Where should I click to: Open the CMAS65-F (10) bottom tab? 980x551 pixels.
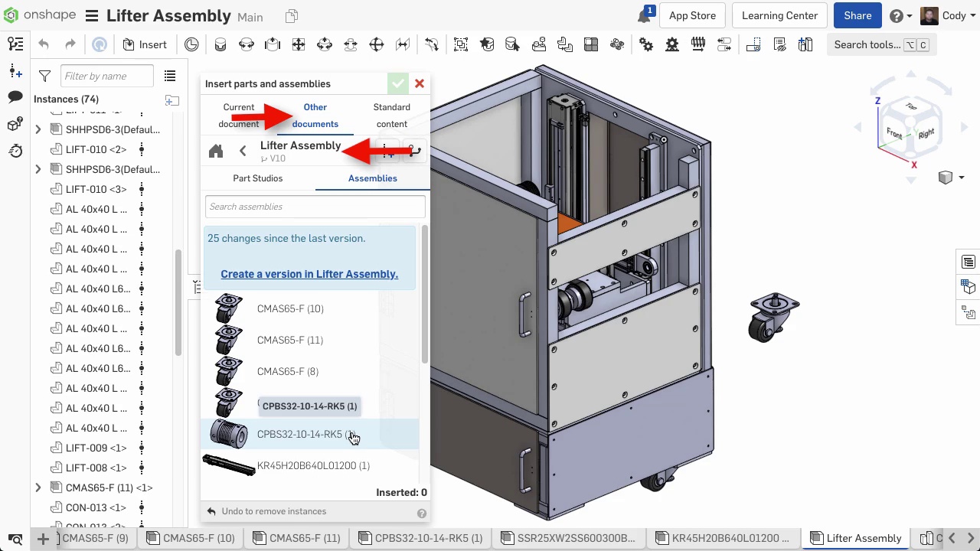191,539
